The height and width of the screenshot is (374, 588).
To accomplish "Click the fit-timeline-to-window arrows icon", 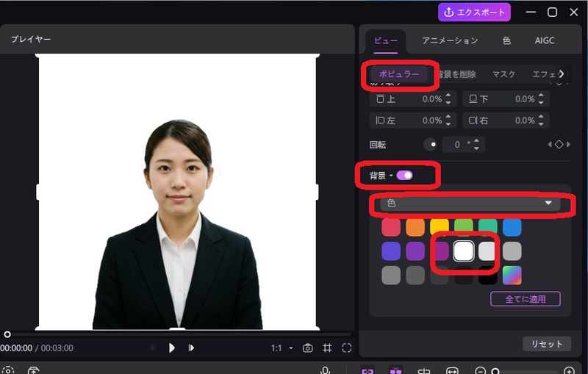I will (x=452, y=370).
